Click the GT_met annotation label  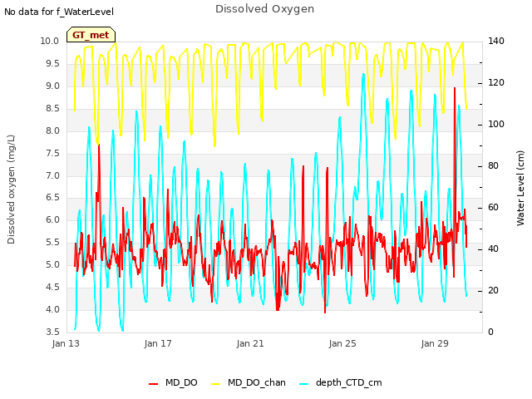point(91,35)
